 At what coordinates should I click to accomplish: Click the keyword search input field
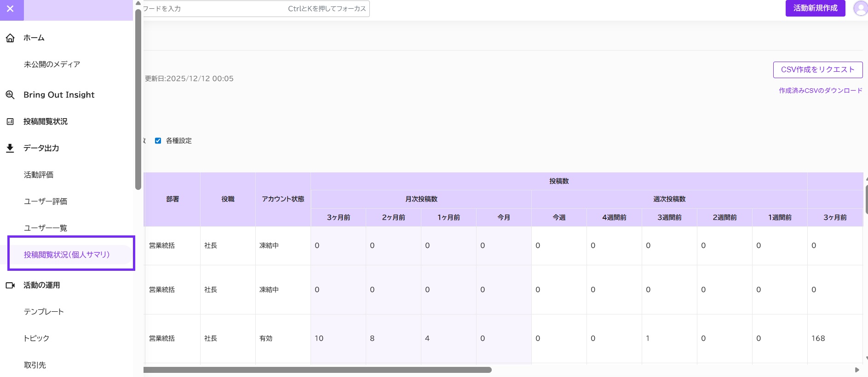point(255,9)
